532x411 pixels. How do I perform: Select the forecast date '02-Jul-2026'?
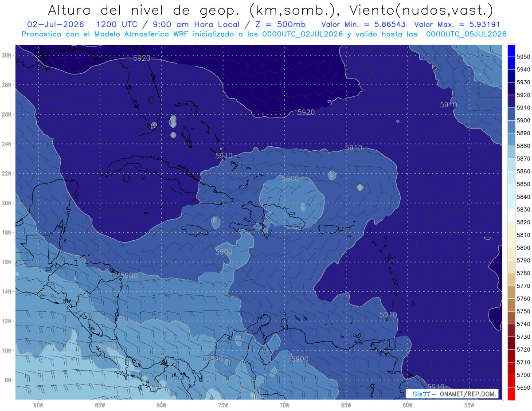tap(56, 24)
